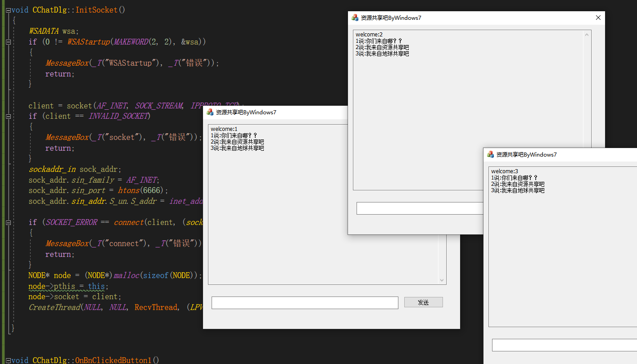Click '2说:我来自资源共享吧' in the welcome:2 window
The image size is (637, 364).
[x=382, y=47]
